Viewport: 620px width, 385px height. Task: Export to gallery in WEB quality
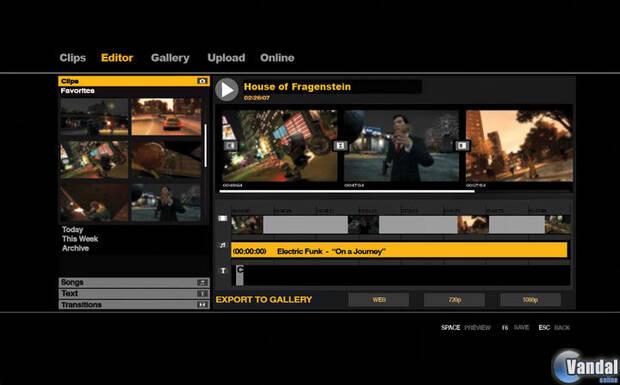(379, 300)
